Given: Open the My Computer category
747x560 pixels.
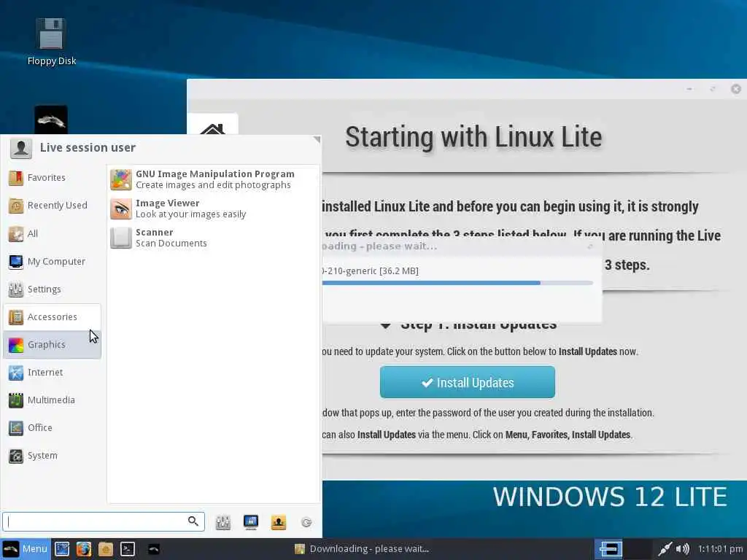Looking at the screenshot, I should click(52, 262).
